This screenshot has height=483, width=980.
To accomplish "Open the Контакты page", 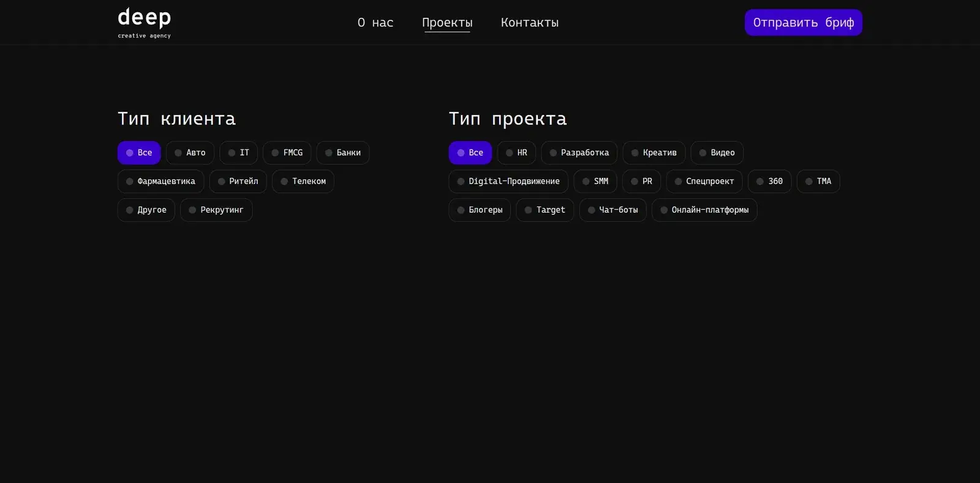I will (530, 23).
